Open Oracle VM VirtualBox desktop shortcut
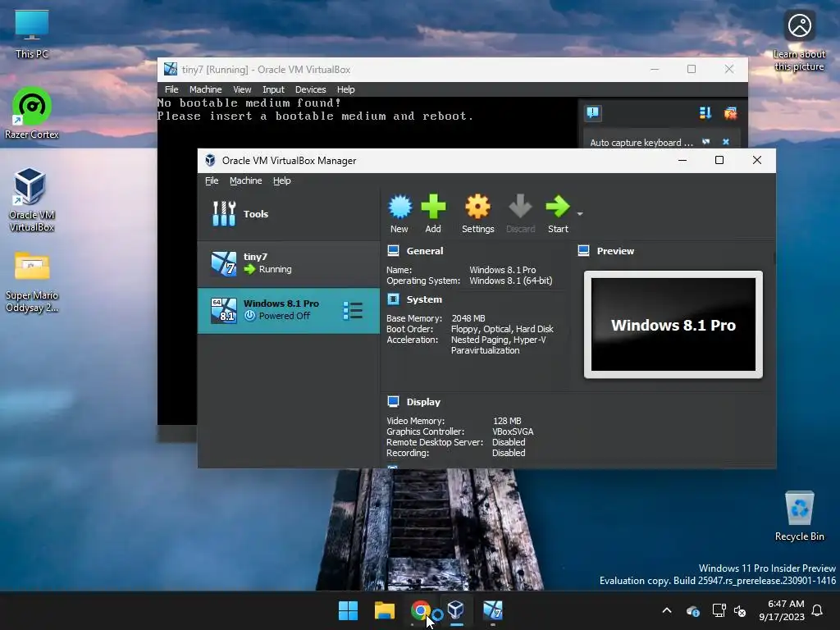 pyautogui.click(x=32, y=199)
